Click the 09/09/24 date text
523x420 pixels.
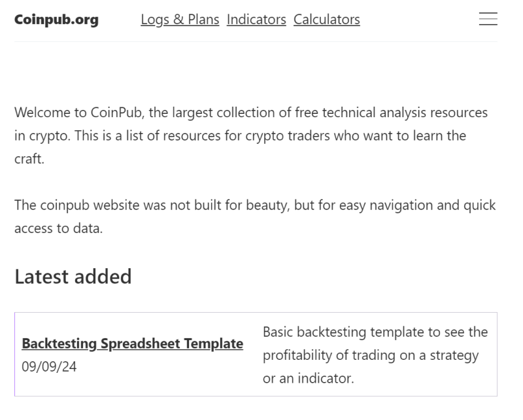tap(49, 367)
